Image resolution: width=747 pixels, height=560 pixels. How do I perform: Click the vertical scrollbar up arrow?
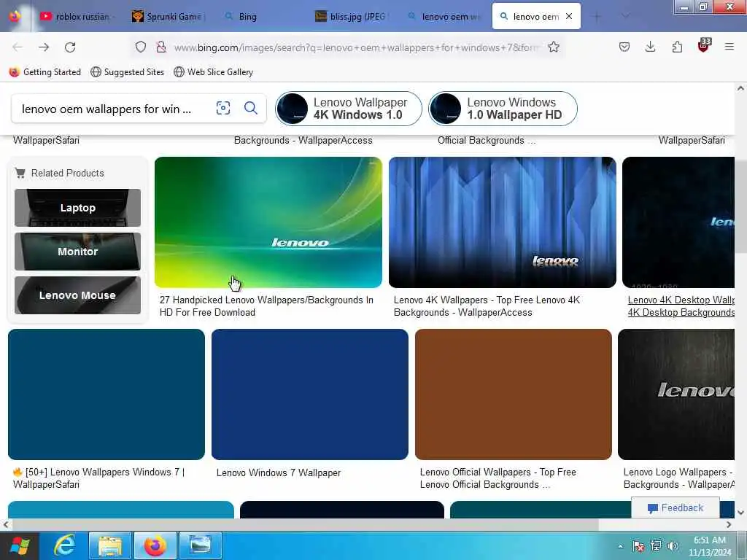[x=740, y=88]
